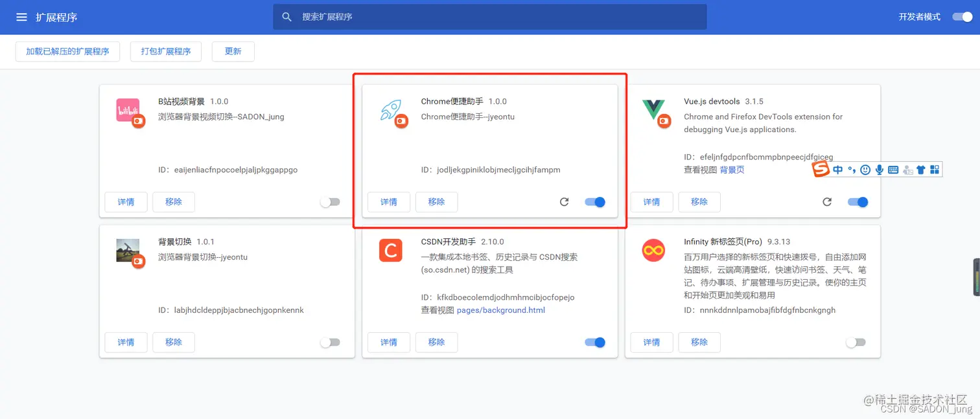980x419 pixels.
Task: Open Sogou skin shirt icon
Action: 920,170
